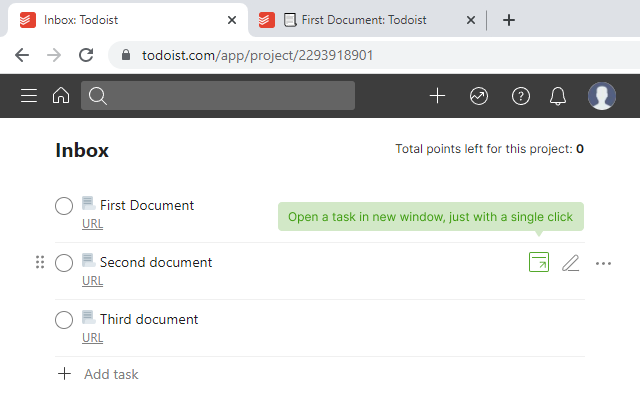Click Add task
Viewport: 640px width, 400px height.
[x=98, y=374]
